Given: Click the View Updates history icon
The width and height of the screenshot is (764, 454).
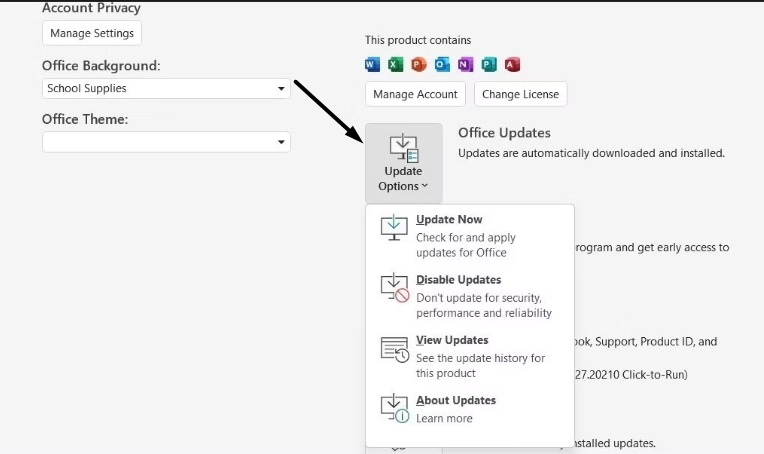Looking at the screenshot, I should point(395,349).
